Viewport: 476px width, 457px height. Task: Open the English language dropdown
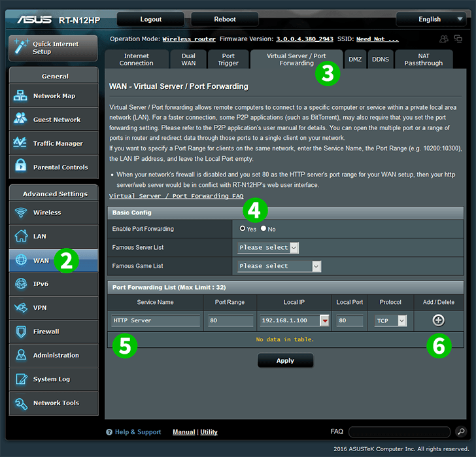431,19
